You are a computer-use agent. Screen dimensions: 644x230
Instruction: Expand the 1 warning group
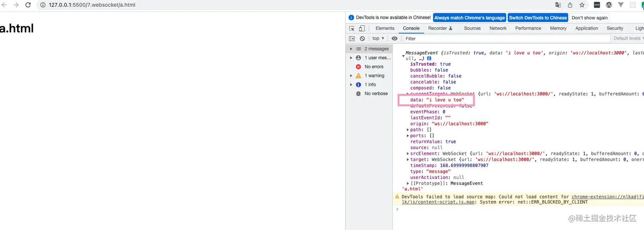(351, 76)
